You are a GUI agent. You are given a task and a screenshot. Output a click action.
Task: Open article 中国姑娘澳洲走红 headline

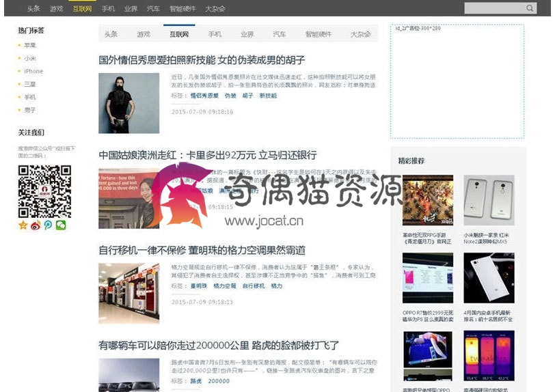(208, 155)
